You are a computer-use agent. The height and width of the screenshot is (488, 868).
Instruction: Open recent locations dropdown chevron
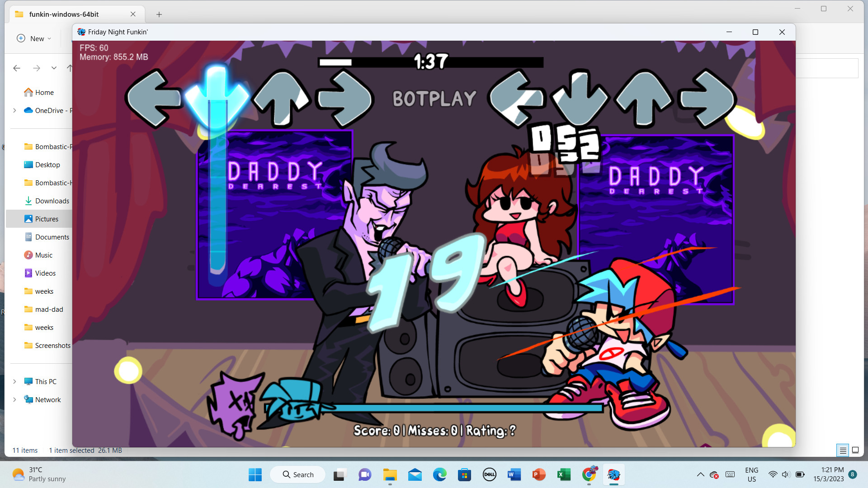(x=54, y=68)
